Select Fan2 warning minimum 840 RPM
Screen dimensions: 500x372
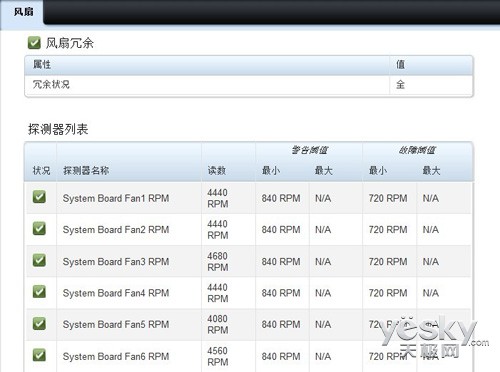click(281, 230)
